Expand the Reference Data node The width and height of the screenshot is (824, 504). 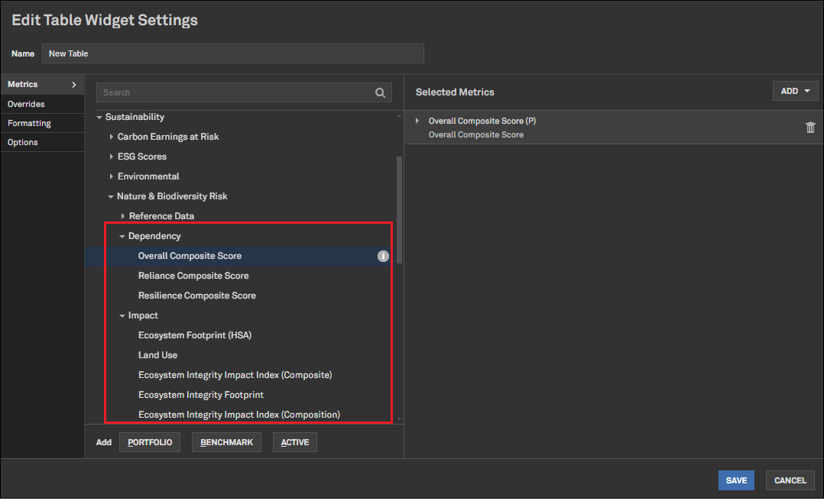pyautogui.click(x=123, y=217)
